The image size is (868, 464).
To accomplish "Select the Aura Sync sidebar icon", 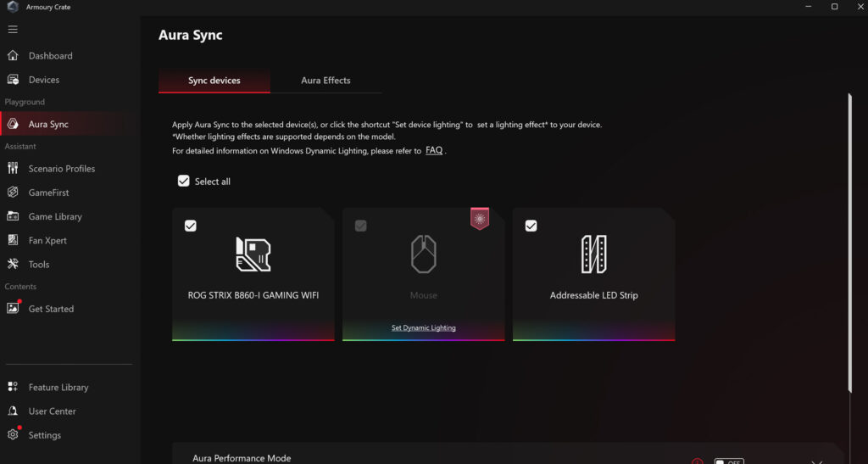I will point(13,124).
